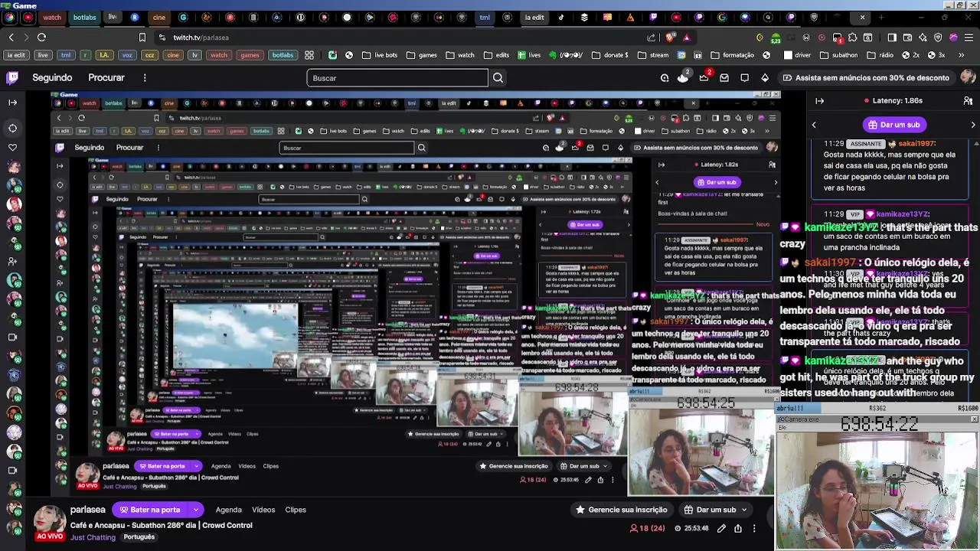
Task: Open the ia edit bookmark
Action: click(x=16, y=55)
